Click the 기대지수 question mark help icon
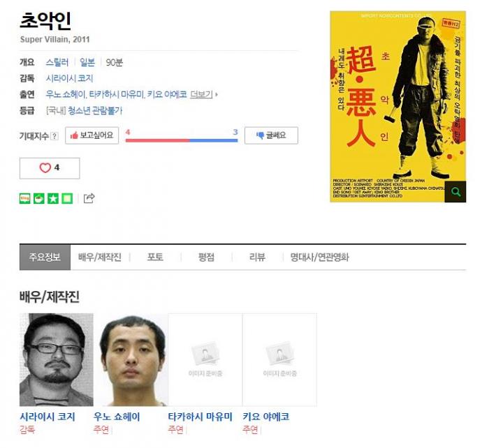 click(54, 136)
